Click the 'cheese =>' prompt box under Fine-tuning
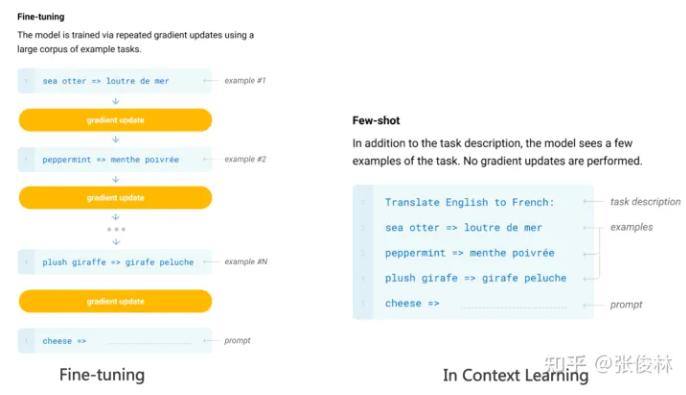The height and width of the screenshot is (395, 686). pyautogui.click(x=115, y=341)
